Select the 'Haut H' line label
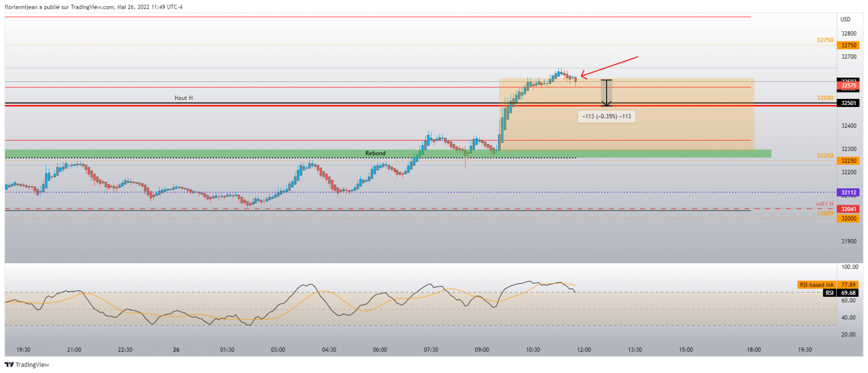The height and width of the screenshot is (373, 868). (x=183, y=98)
